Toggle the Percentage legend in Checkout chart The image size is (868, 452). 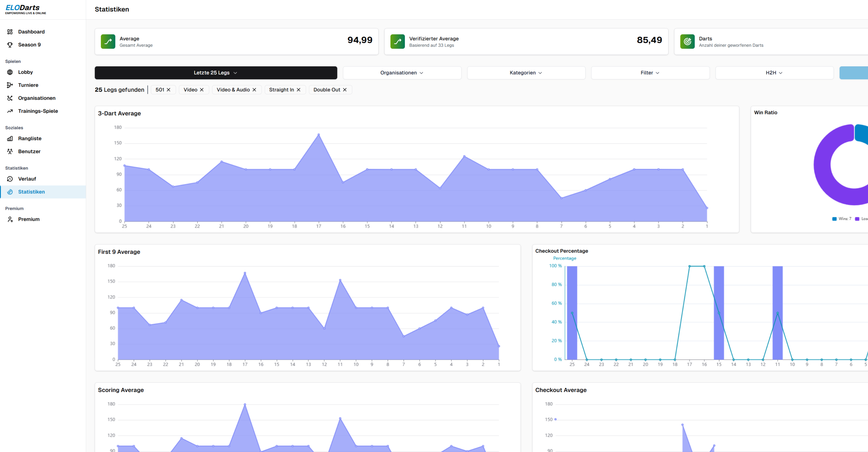(x=564, y=258)
